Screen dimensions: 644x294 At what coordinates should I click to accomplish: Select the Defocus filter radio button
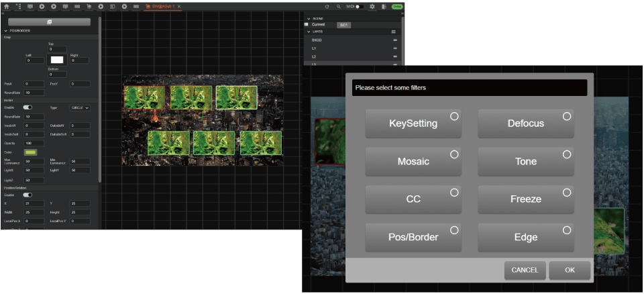pos(566,116)
